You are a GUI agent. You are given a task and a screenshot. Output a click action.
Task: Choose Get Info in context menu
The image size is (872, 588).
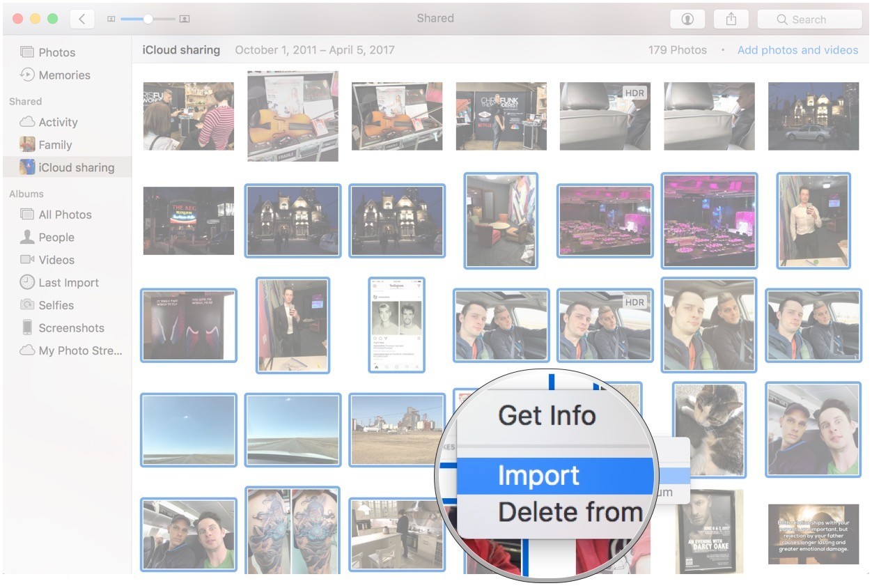(x=547, y=416)
